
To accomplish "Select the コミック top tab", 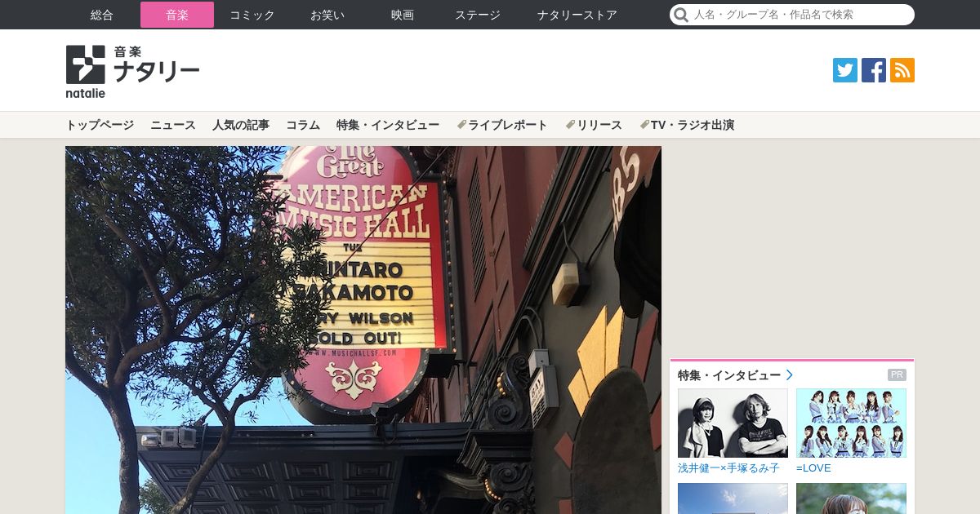I will tap(252, 15).
